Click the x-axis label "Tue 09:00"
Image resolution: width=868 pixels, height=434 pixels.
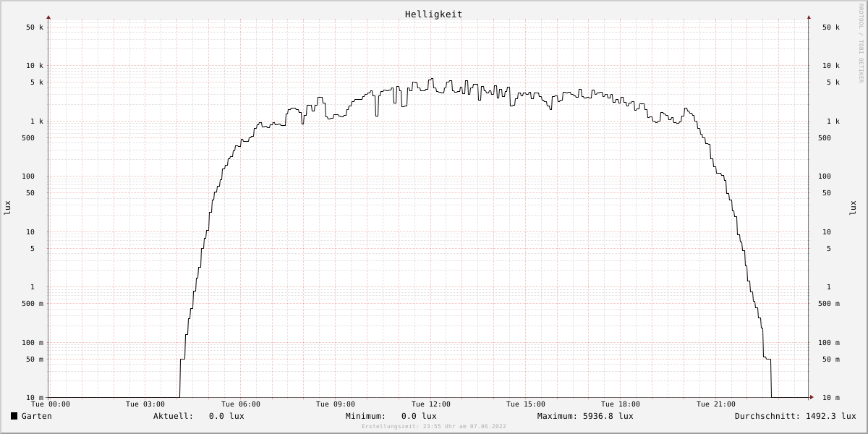point(336,404)
